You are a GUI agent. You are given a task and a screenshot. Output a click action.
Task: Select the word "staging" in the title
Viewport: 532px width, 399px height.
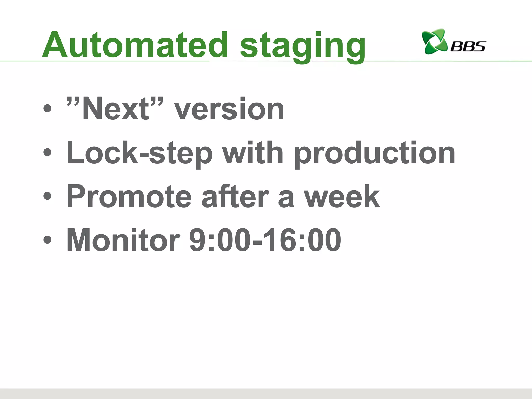[303, 46]
